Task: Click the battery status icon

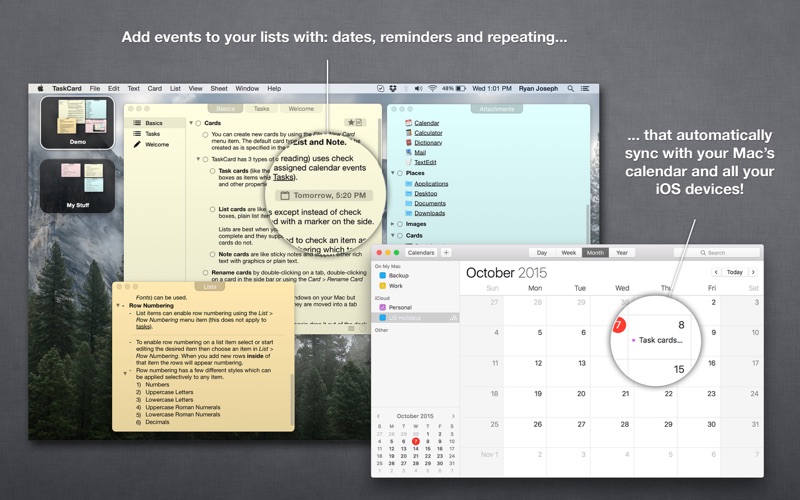Action: pos(460,88)
